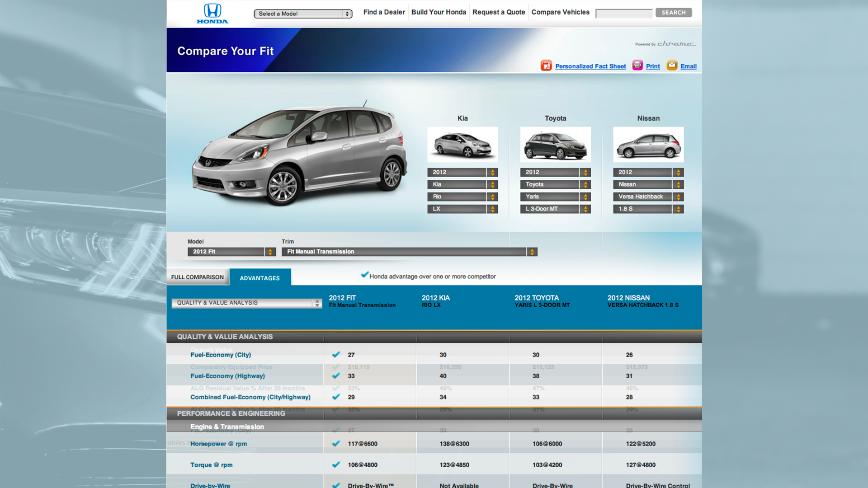Viewport: 868px width, 488px height.
Task: Open the L 3-Door MT trim dropdown
Action: [x=556, y=209]
